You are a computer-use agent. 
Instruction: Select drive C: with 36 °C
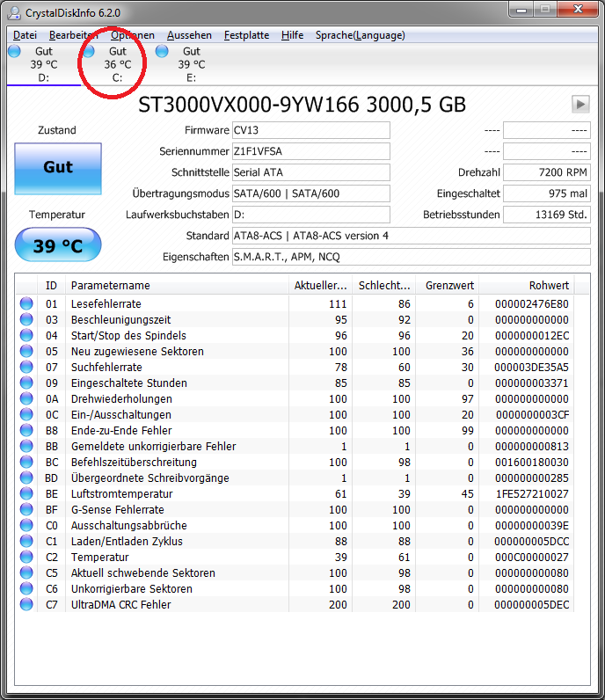[118, 64]
